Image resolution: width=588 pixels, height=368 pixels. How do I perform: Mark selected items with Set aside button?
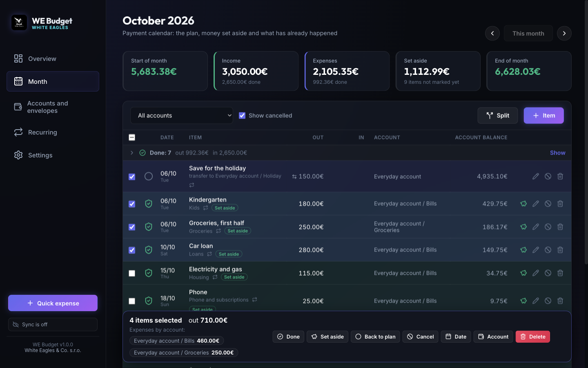pos(327,337)
